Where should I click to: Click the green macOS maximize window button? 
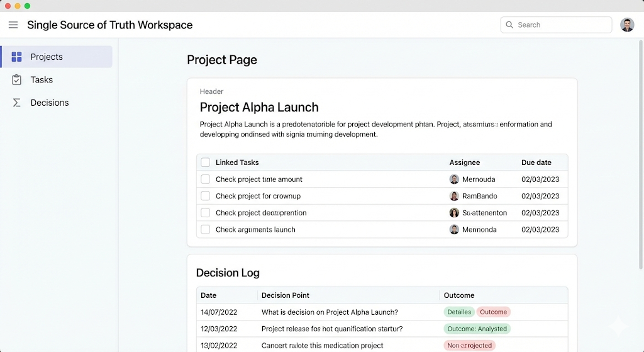click(x=27, y=6)
